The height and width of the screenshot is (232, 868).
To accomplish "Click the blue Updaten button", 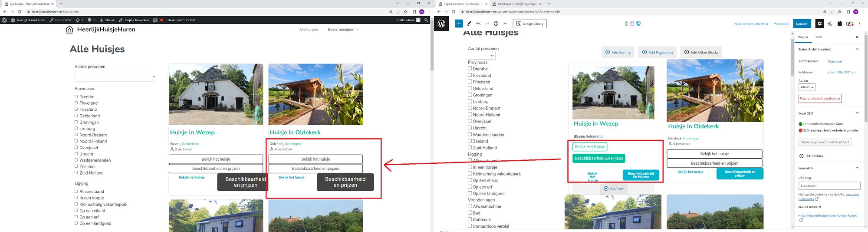I will coord(802,23).
